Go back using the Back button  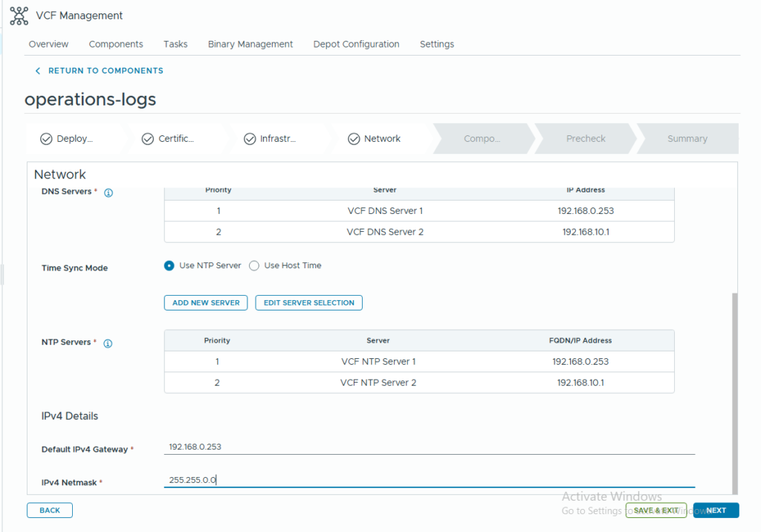click(x=50, y=510)
